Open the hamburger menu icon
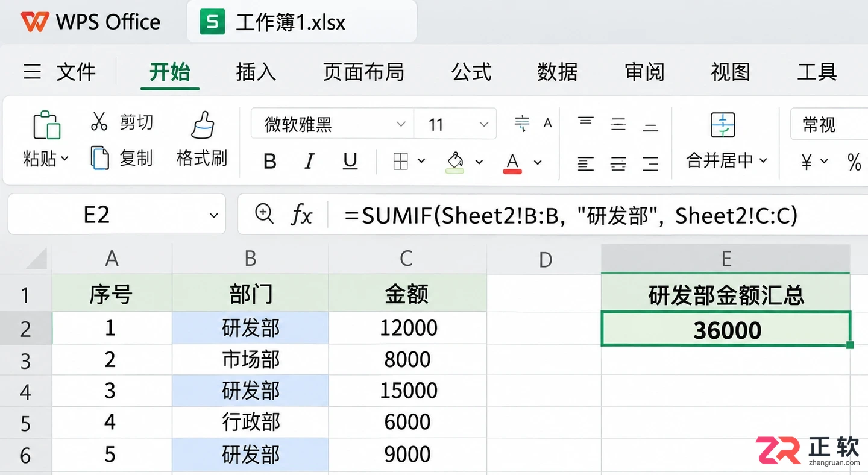868x475 pixels. click(33, 72)
